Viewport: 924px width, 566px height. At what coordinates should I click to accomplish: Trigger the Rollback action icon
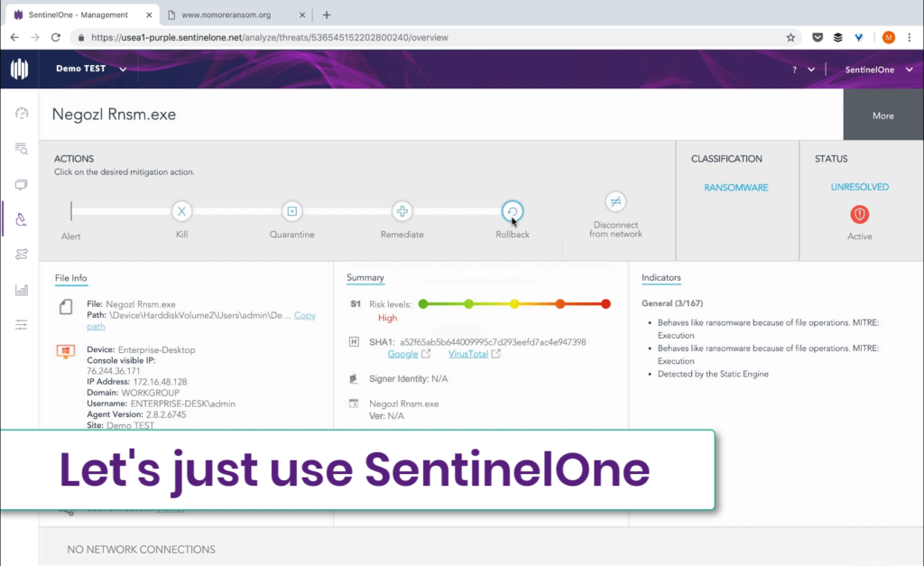(x=513, y=211)
